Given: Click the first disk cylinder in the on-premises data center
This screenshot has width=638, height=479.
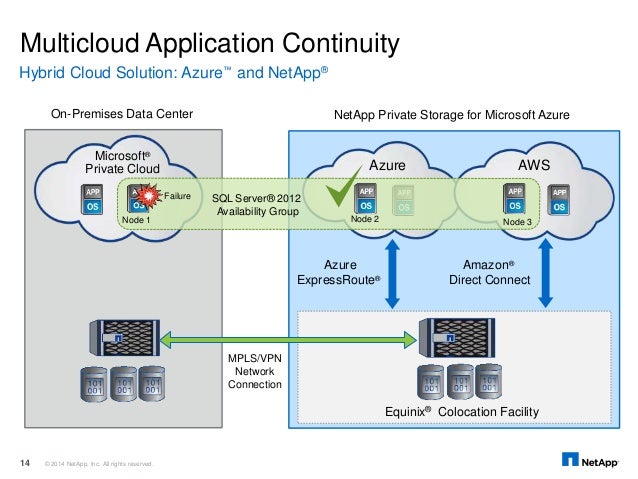Looking at the screenshot, I should 94,384.
